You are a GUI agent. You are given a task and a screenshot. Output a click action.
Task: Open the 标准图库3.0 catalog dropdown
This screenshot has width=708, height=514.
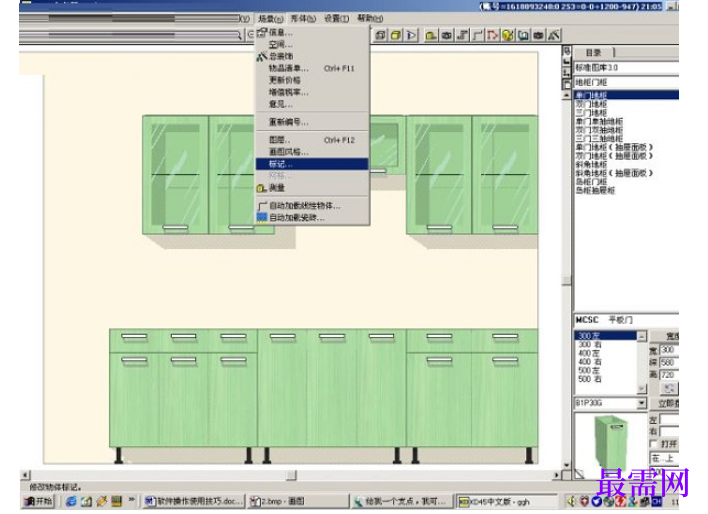(626, 68)
